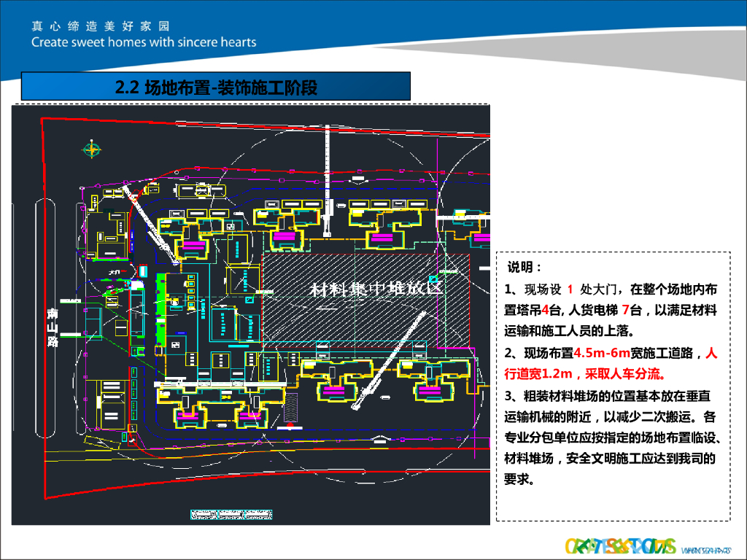Click the title "2.2 场地布置-装饰施工阶段"

[x=216, y=87]
